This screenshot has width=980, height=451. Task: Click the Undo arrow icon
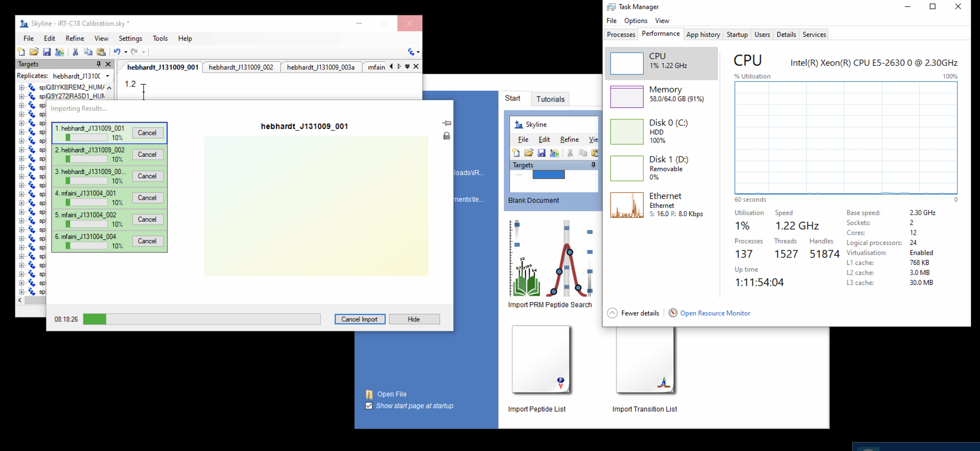(x=117, y=52)
